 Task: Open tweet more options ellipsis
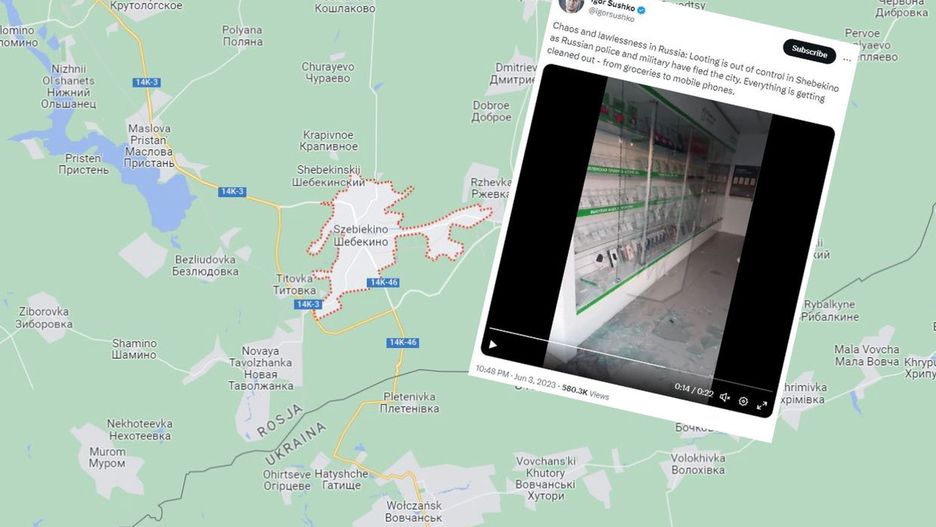point(846,59)
